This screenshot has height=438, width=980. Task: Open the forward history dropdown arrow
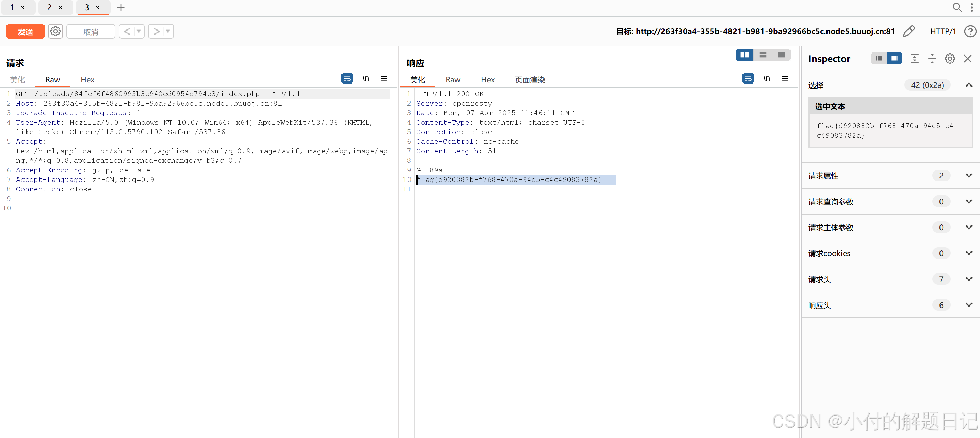click(168, 31)
